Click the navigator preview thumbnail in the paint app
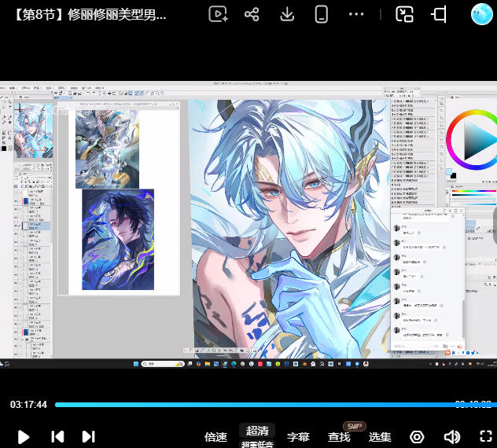This screenshot has width=497, height=448. [33, 130]
